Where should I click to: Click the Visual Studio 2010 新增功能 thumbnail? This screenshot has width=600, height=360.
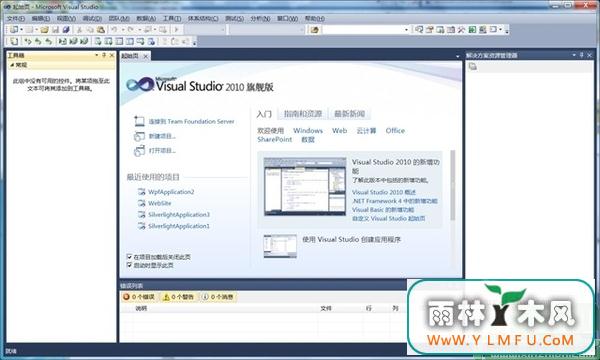click(305, 186)
